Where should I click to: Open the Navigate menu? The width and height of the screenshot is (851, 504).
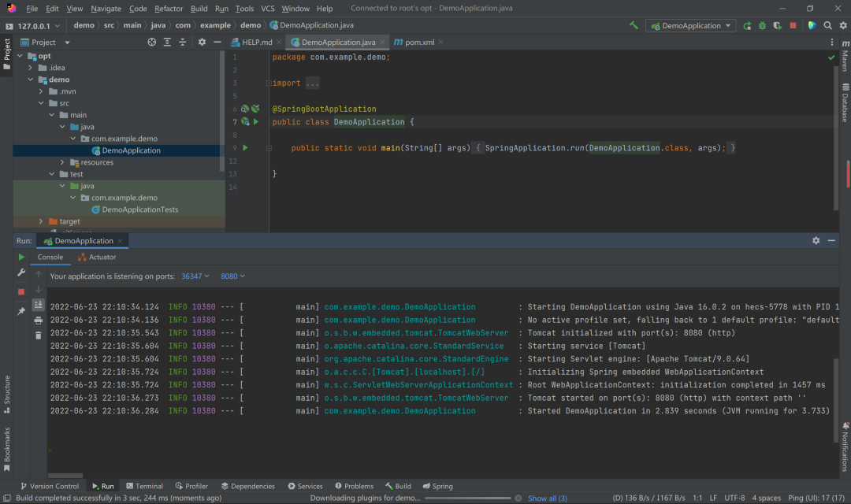[106, 9]
